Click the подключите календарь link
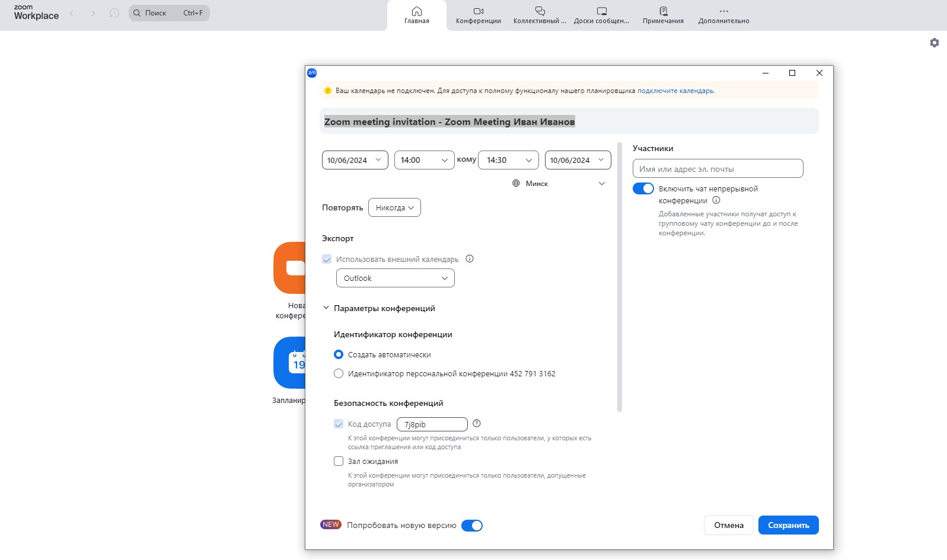Image resolution: width=947 pixels, height=560 pixels. [x=676, y=91]
